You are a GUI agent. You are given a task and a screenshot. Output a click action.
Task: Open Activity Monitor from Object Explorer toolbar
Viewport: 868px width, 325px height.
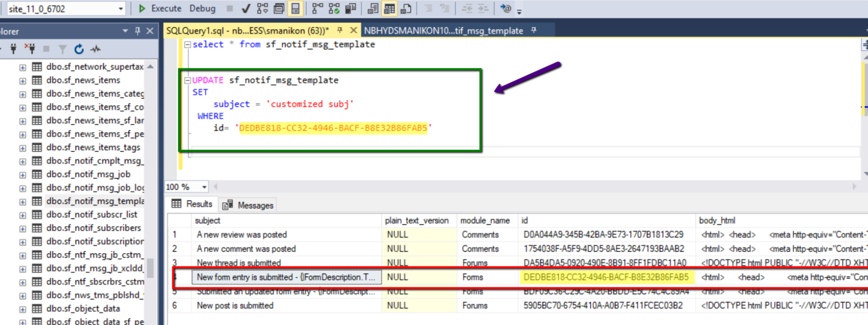[x=96, y=49]
